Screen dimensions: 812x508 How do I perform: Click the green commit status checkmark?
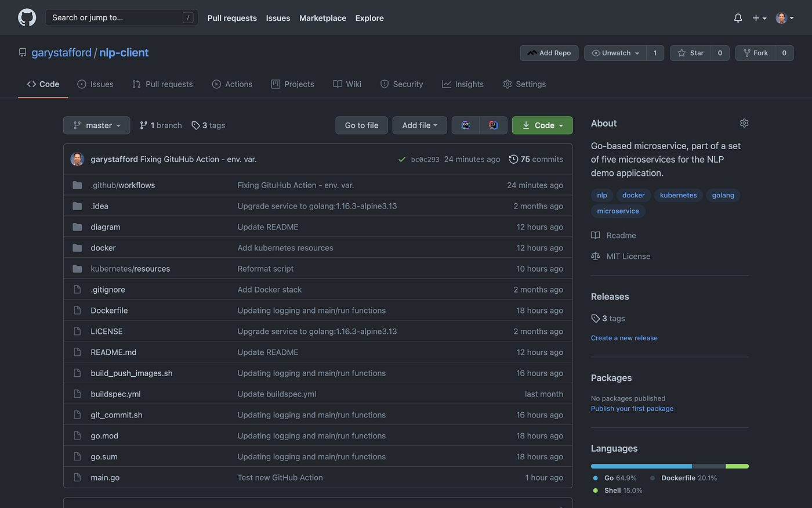402,159
